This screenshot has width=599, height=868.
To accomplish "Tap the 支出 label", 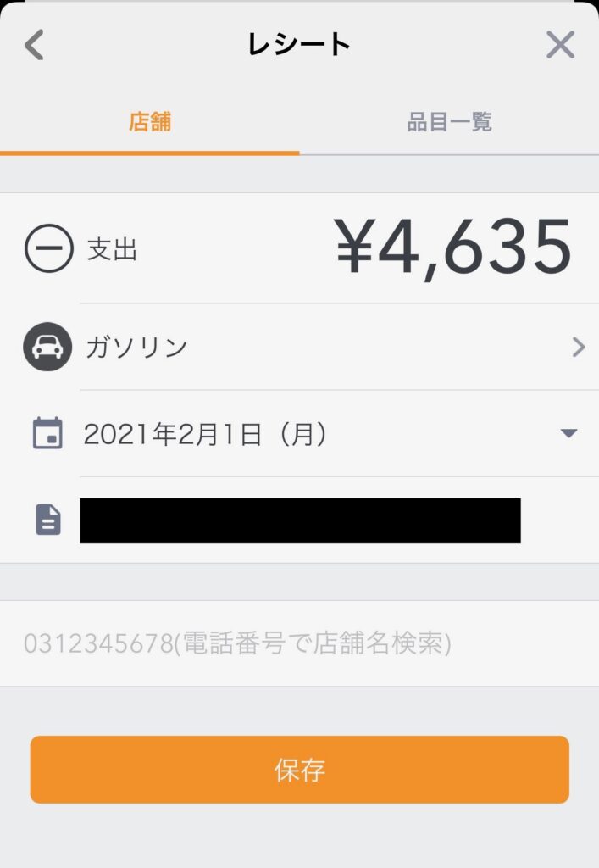I will coord(112,250).
